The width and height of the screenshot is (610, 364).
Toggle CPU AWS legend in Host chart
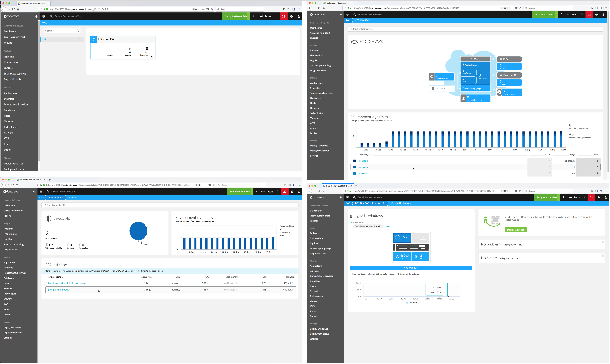[411, 303]
